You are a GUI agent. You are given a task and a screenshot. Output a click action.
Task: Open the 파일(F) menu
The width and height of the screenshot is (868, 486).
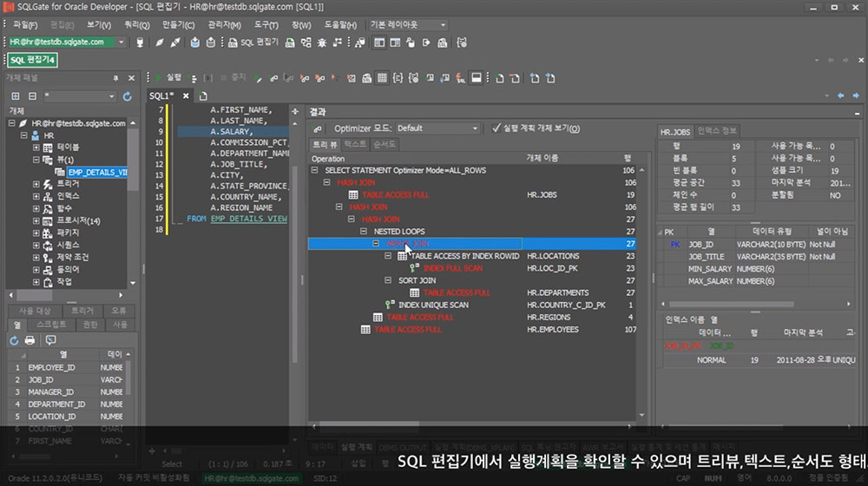(25, 25)
